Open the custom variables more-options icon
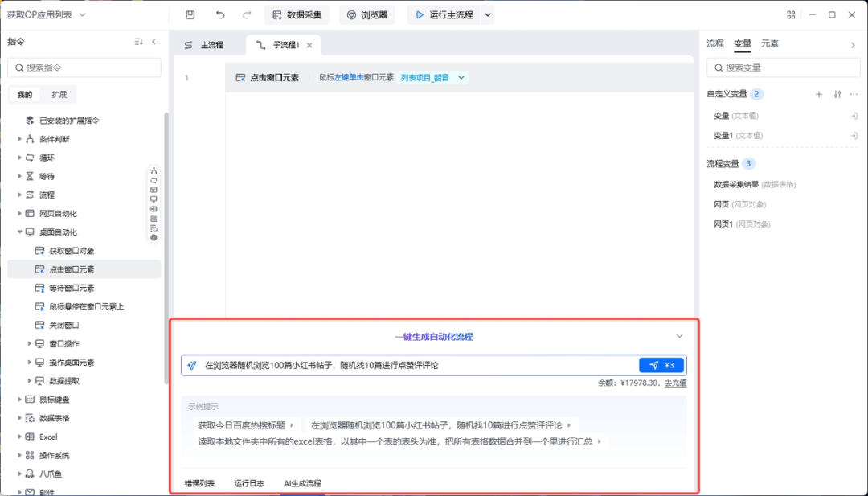This screenshot has width=868, height=496. coord(854,94)
